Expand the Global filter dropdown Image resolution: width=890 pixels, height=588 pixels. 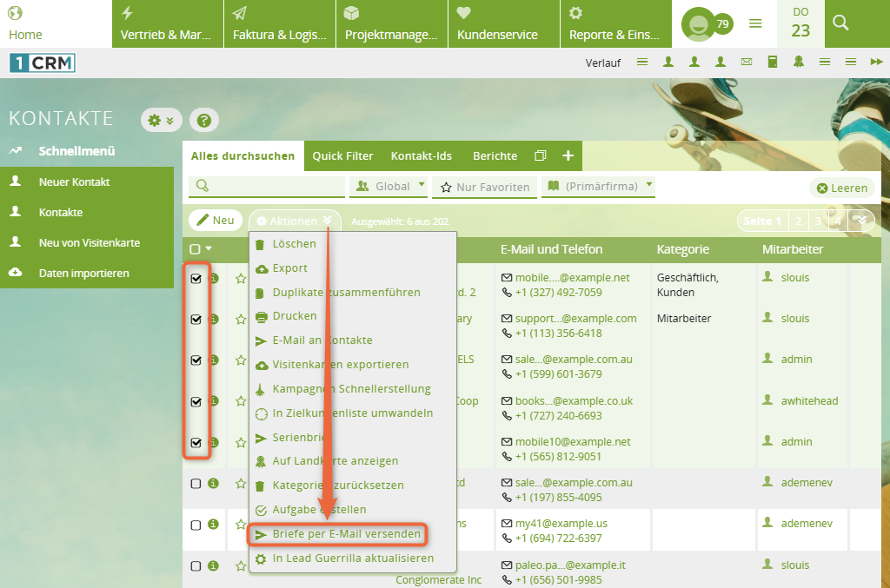point(389,186)
